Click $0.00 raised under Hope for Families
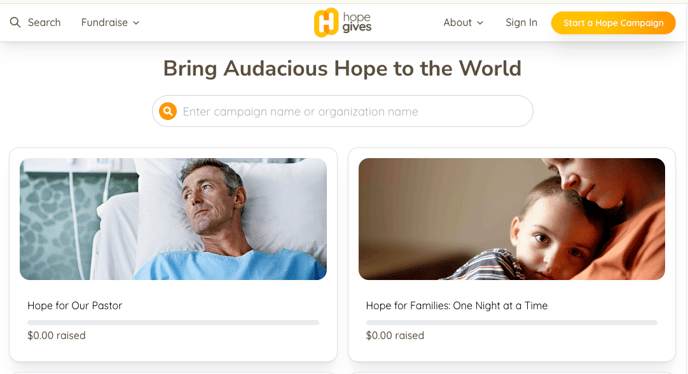Screen dimensions: 688x374 395,335
